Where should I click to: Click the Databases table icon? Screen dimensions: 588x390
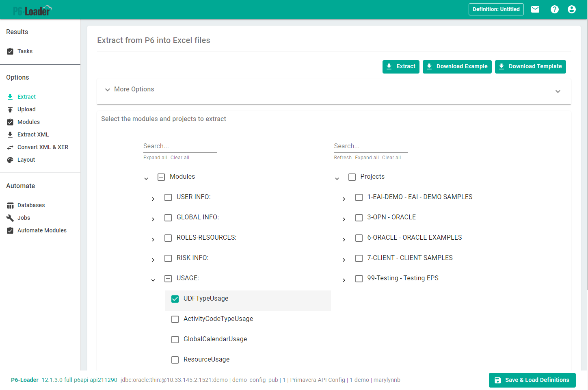coord(10,206)
